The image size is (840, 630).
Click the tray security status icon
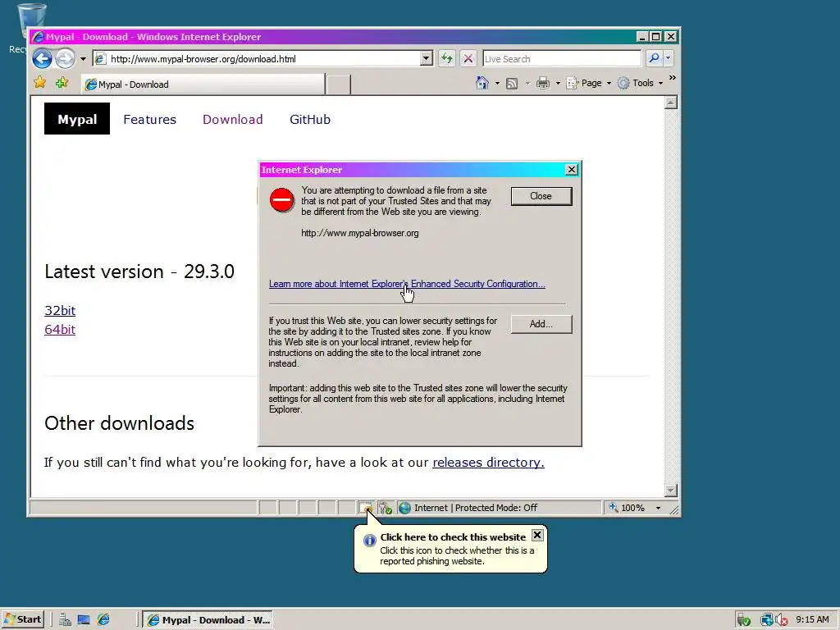point(743,620)
